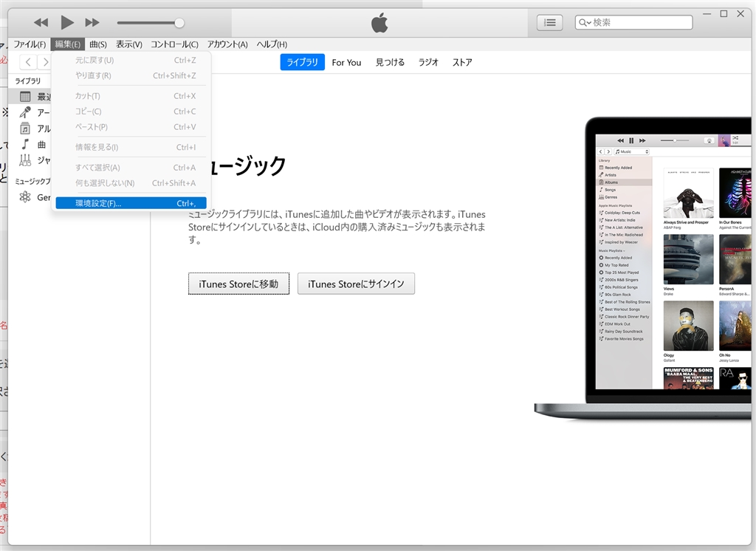Select 環境設定(F)... menu item
The height and width of the screenshot is (551, 756).
pos(131,203)
